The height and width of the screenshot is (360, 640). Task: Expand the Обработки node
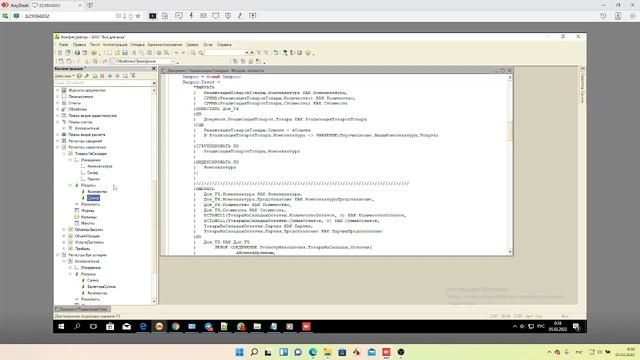pos(58,109)
